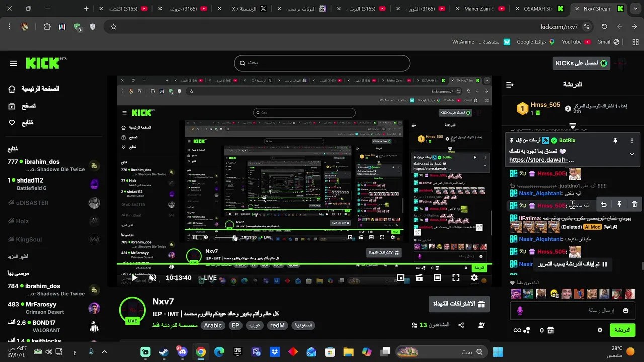The width and height of the screenshot is (644, 362).
Task: Open the Nxv7 LIVE avatar
Action: [x=132, y=310]
